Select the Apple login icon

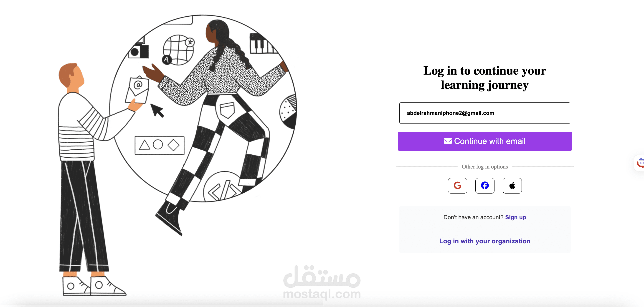pyautogui.click(x=512, y=186)
